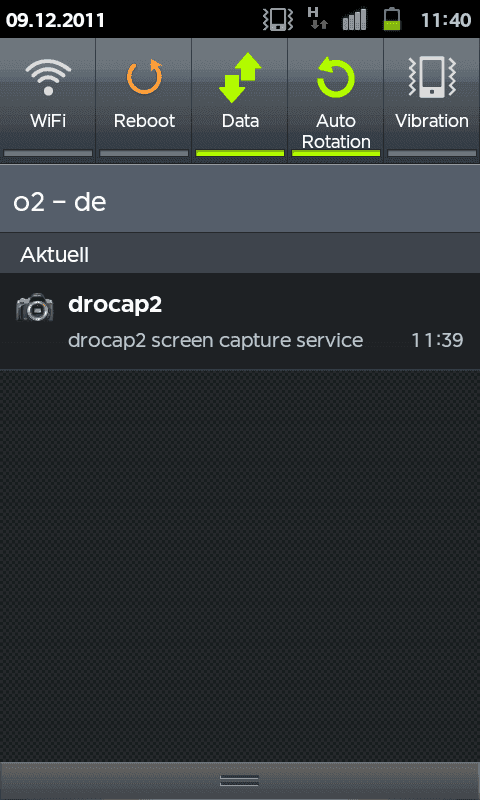Disable mobile Data toggle
Screen dimensions: 480x800
pos(240,101)
